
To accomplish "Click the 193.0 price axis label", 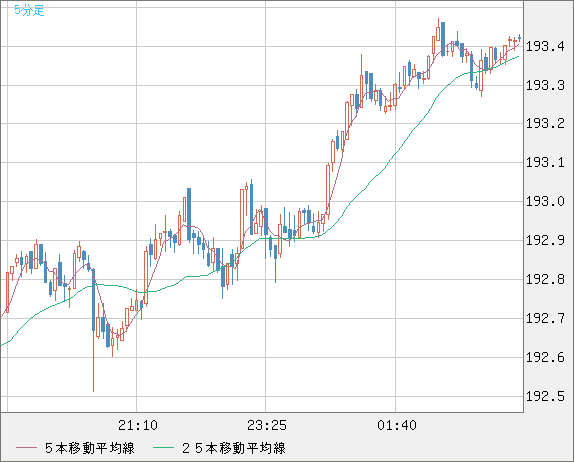I will [x=545, y=201].
